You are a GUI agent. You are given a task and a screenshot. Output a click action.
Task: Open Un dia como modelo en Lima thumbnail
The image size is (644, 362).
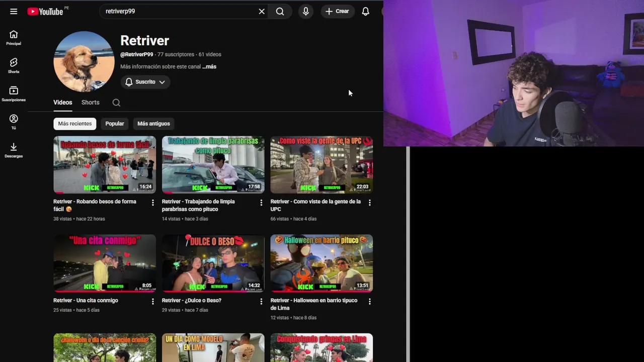(213, 347)
